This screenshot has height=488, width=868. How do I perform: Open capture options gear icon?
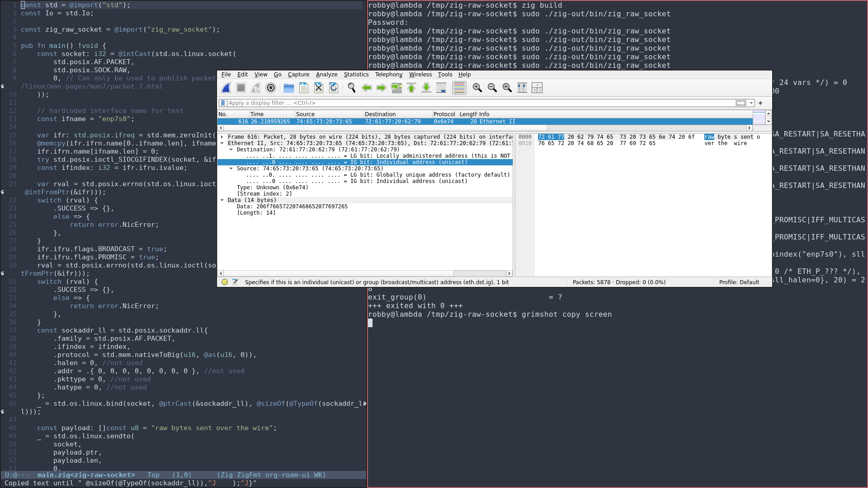[x=271, y=88]
